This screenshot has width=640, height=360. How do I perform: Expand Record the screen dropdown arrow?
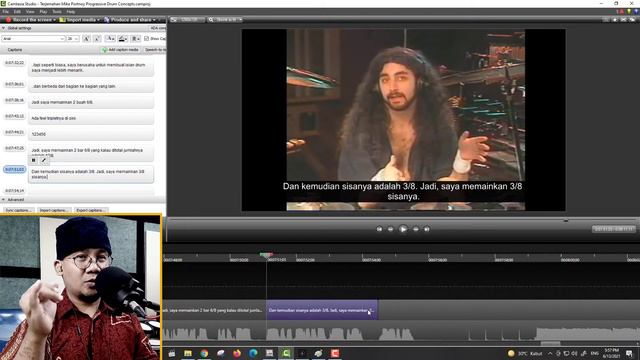tap(55, 20)
